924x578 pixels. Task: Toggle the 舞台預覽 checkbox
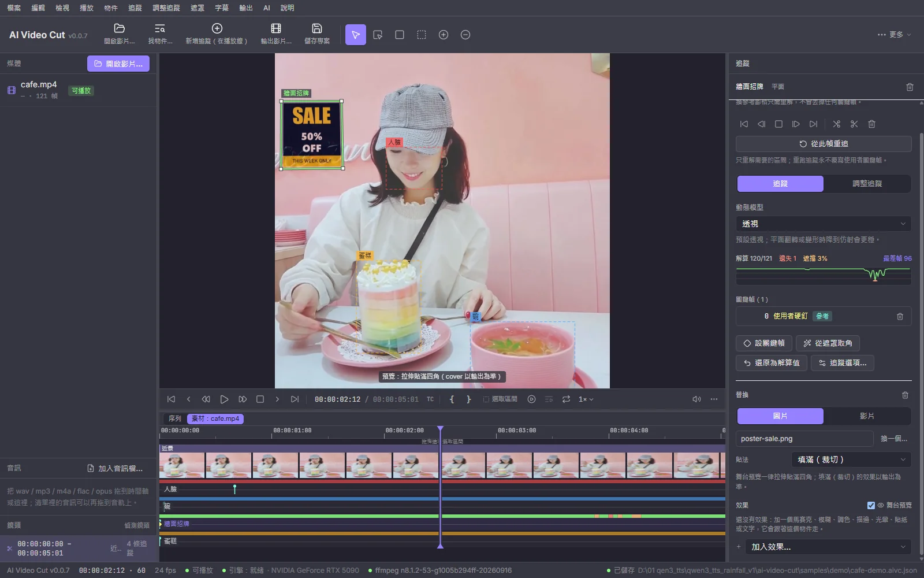(871, 505)
